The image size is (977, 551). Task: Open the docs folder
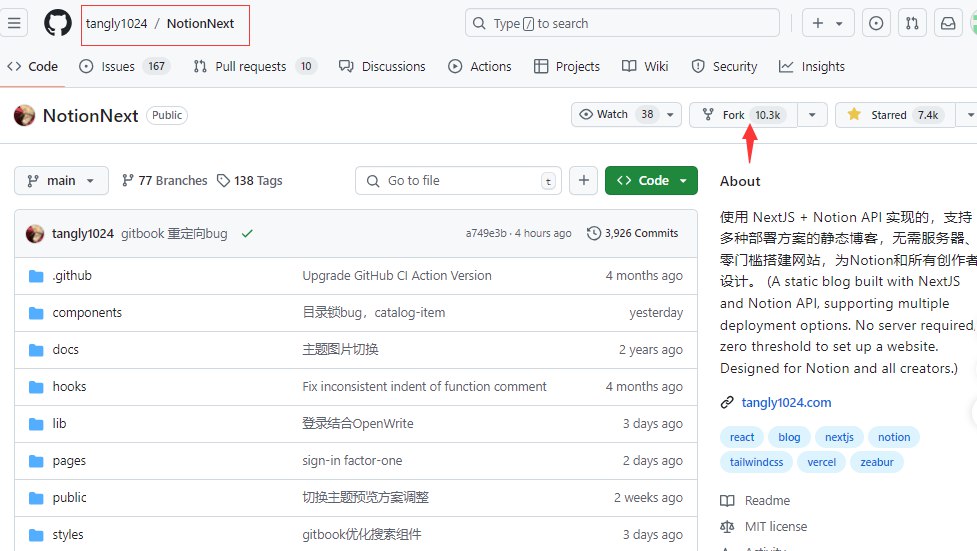click(x=65, y=350)
